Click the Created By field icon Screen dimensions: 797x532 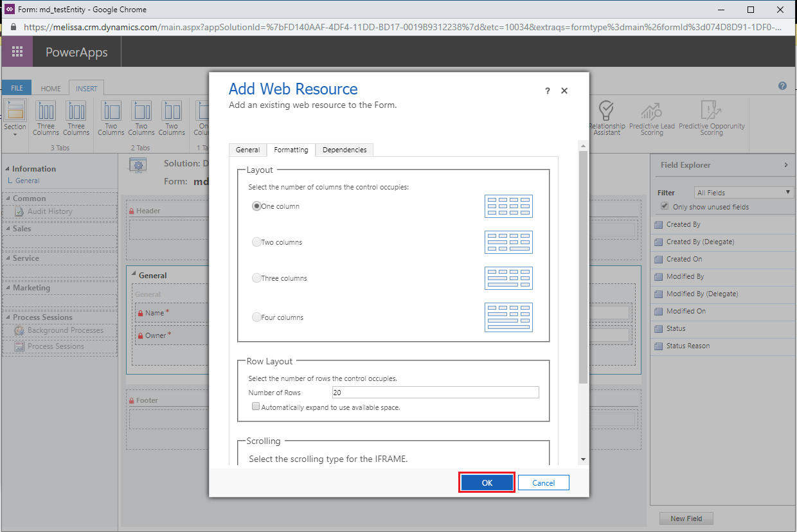tap(658, 225)
